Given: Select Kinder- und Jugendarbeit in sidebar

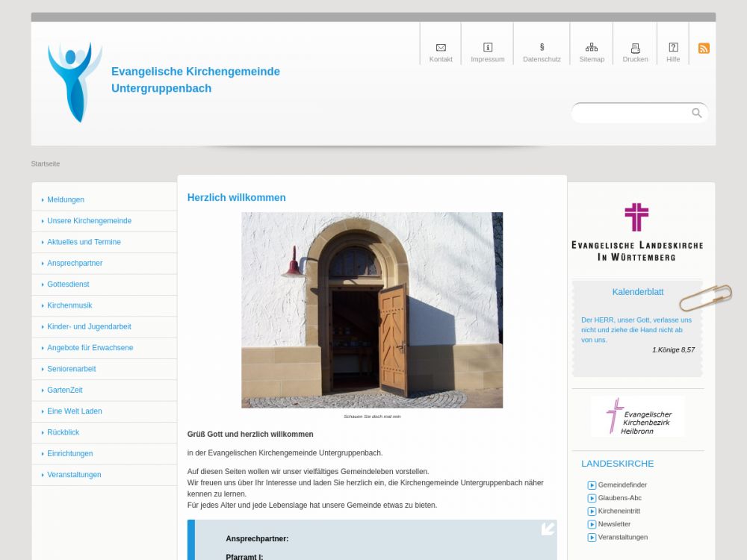Looking at the screenshot, I should click(89, 327).
